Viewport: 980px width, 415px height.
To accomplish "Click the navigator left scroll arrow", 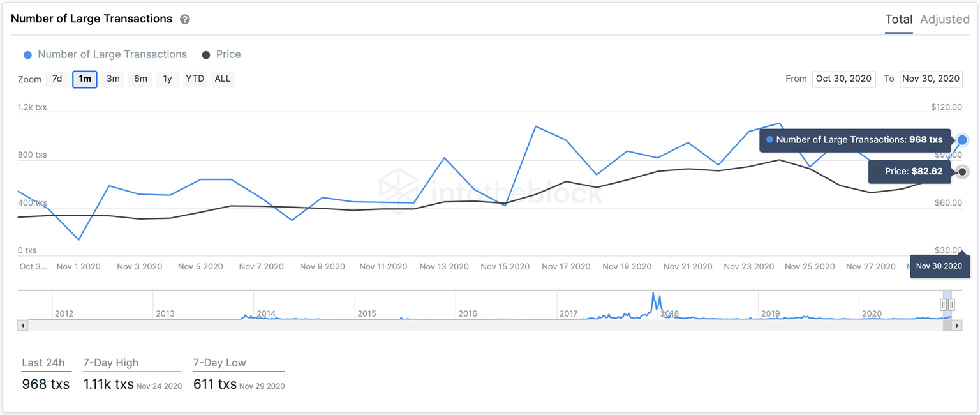I will point(23,326).
